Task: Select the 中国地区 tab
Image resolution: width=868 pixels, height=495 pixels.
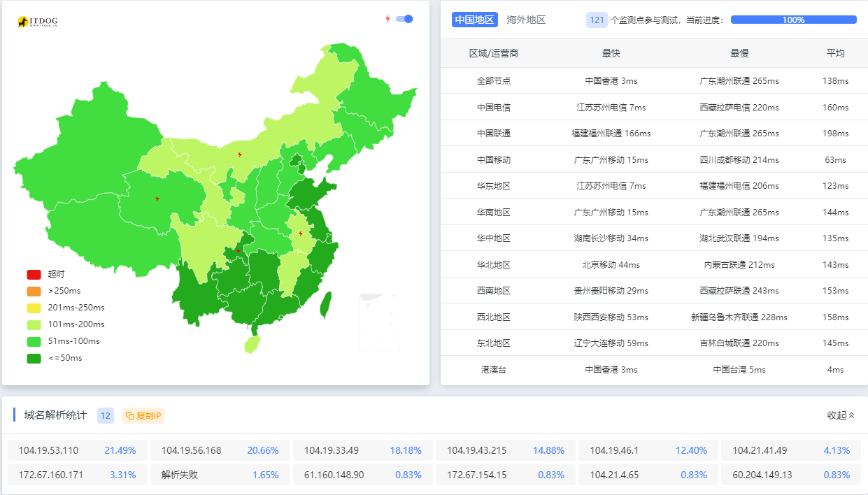Action: point(474,20)
